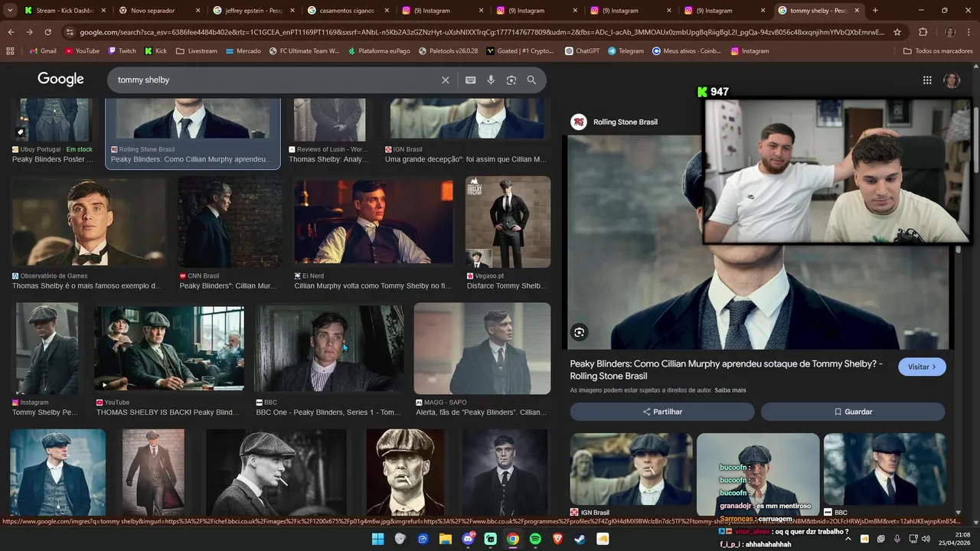Click the Partilhar button
980x551 pixels.
coord(662,412)
